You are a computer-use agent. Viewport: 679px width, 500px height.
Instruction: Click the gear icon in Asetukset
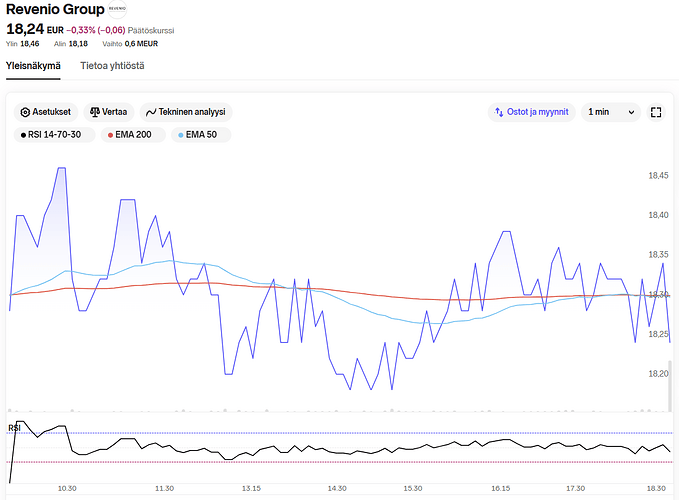pos(25,112)
